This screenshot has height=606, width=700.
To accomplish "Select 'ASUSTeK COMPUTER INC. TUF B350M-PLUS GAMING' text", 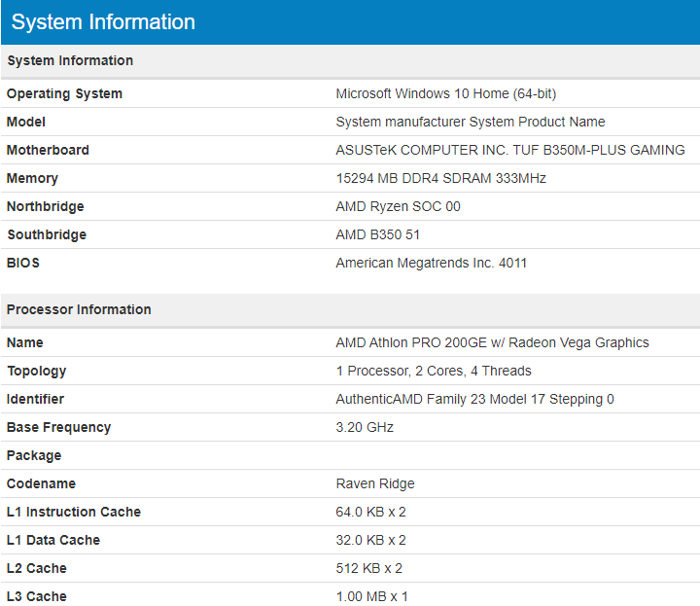I will [510, 150].
